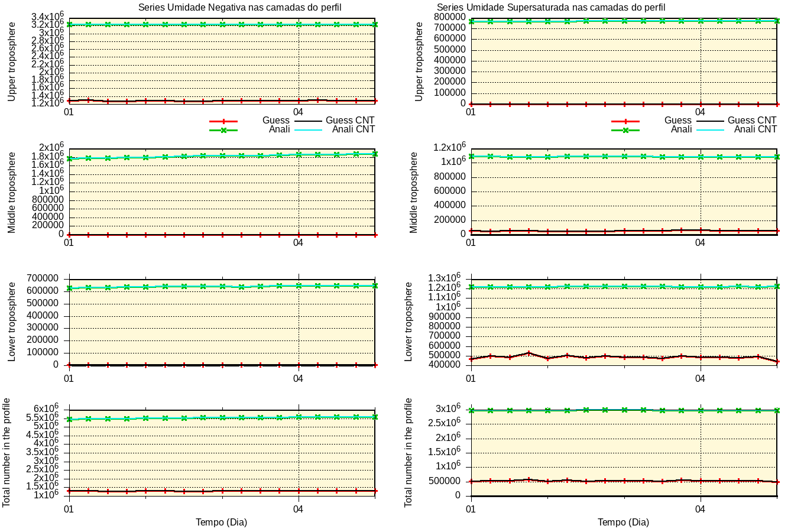
Task: Click the cyan Anali CNT line sample in Negativa legend
Action: click(x=308, y=130)
